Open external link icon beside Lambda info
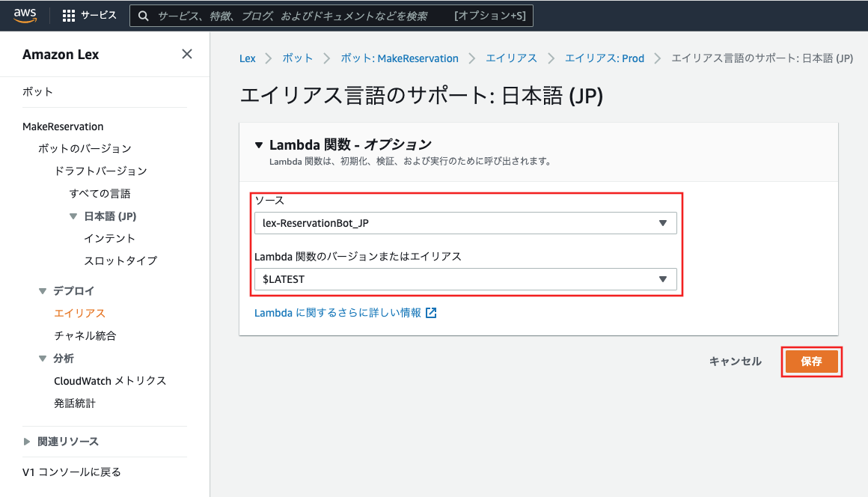The height and width of the screenshot is (497, 868). (x=431, y=314)
